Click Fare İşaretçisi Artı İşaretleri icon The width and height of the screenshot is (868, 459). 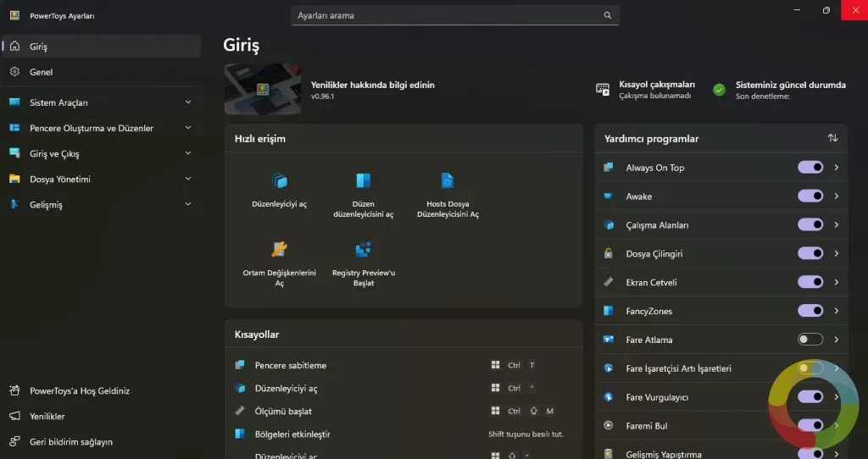(x=609, y=368)
